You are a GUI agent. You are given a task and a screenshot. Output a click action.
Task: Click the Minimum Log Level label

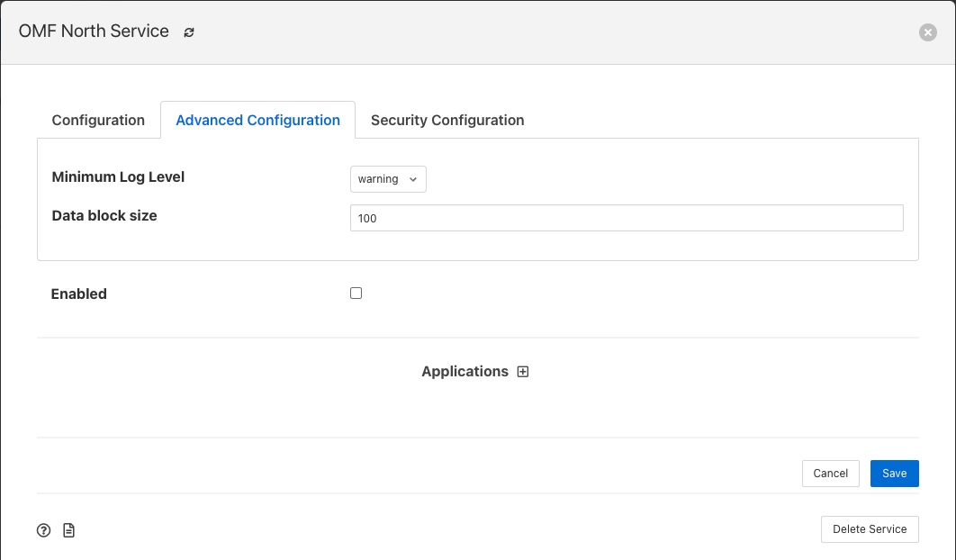(x=118, y=177)
